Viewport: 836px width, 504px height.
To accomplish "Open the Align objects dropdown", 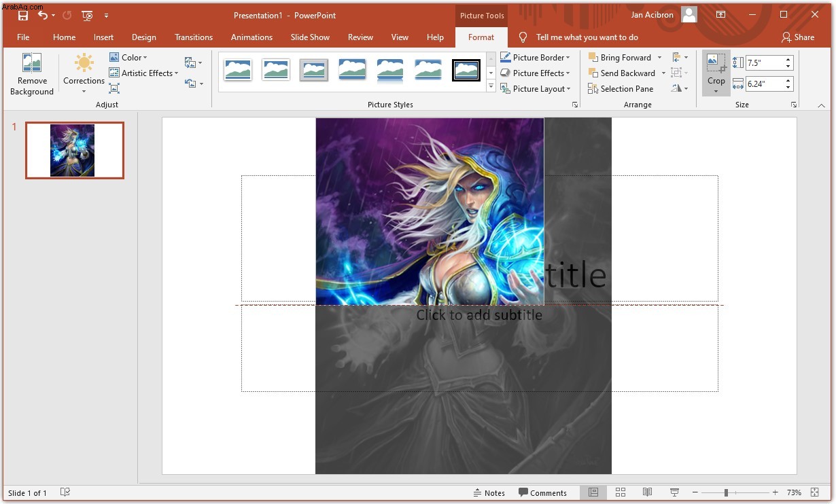I will [680, 58].
